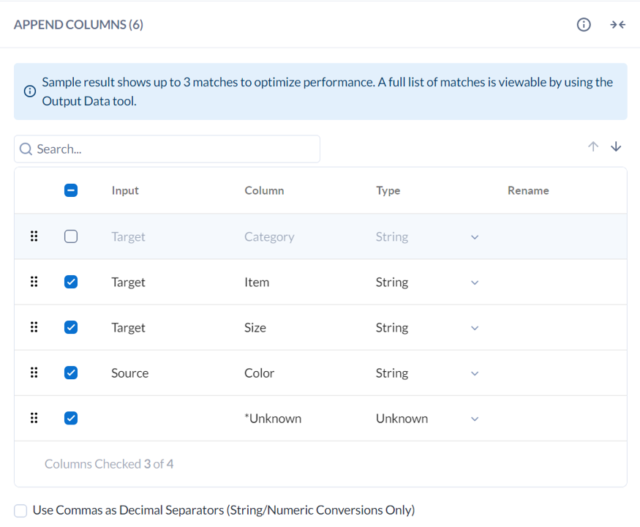Move selected column down with down arrow

tap(616, 147)
